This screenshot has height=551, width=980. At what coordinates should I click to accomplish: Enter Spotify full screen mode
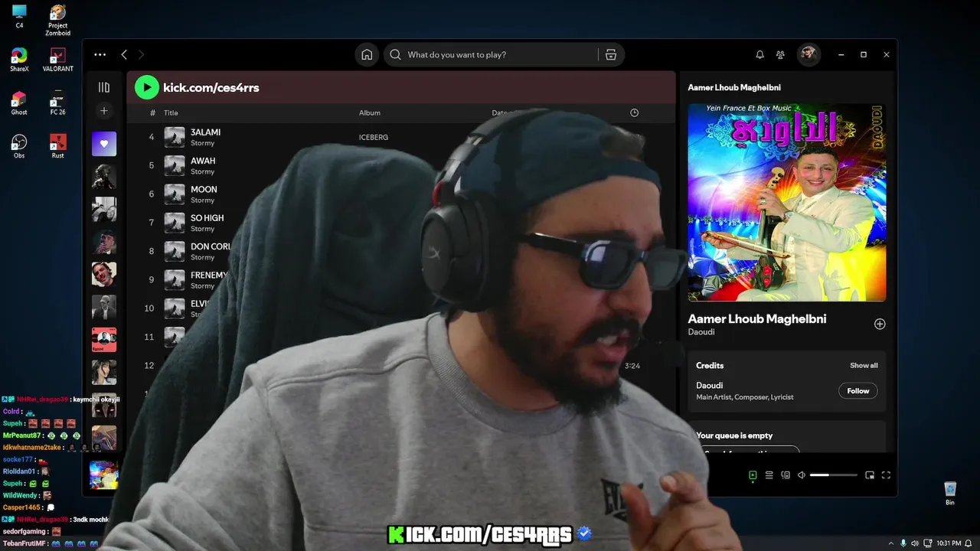[887, 475]
